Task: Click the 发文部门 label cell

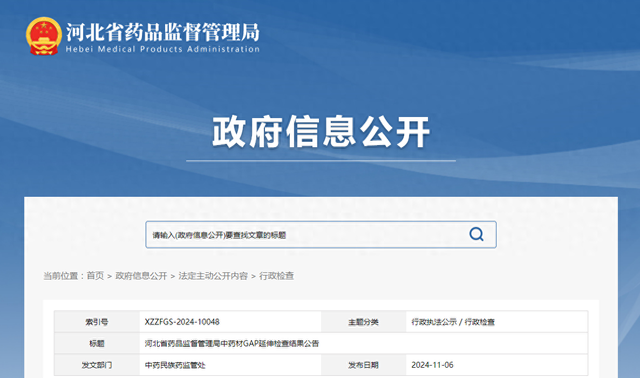Action: point(97,365)
